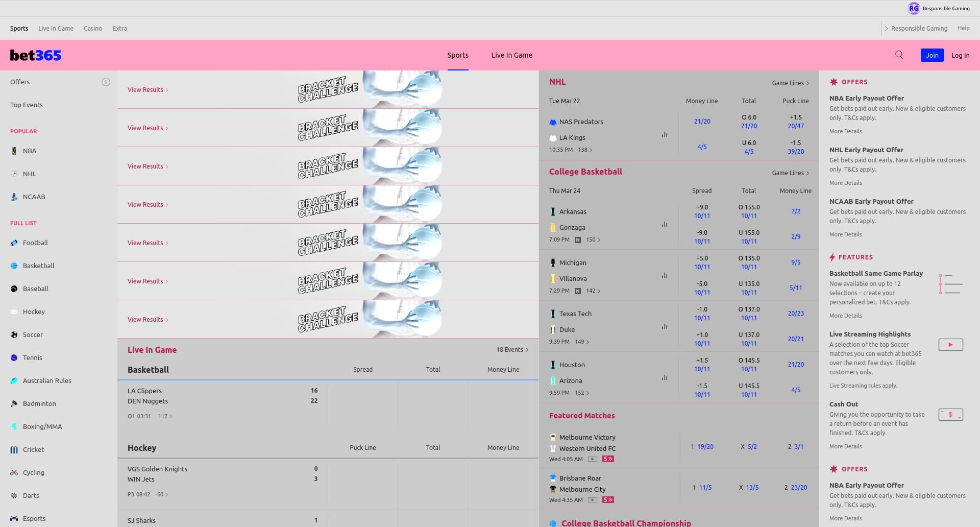Click the Esports gamepad icon
This screenshot has width=980, height=527.
click(14, 518)
